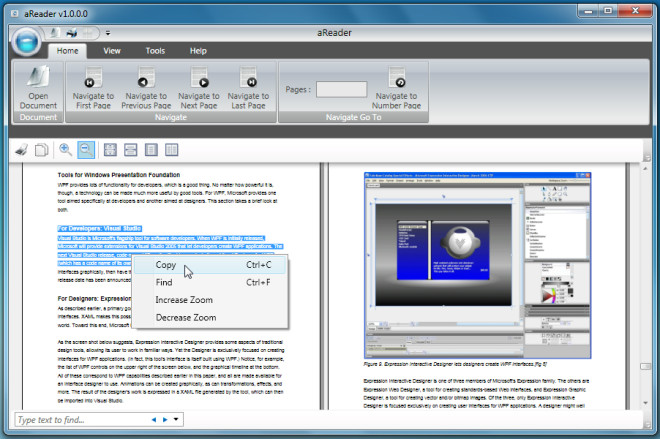Choose Find from the context menu
This screenshot has width=660, height=439.
pyautogui.click(x=210, y=282)
